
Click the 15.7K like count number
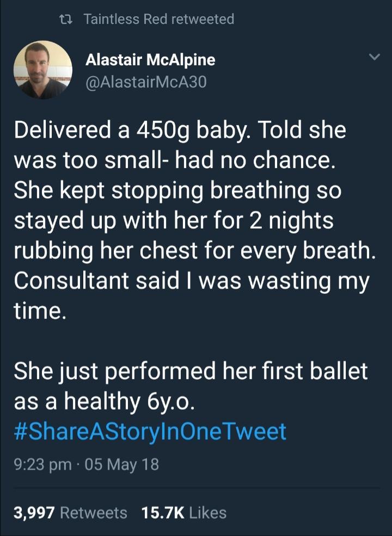pyautogui.click(x=163, y=513)
